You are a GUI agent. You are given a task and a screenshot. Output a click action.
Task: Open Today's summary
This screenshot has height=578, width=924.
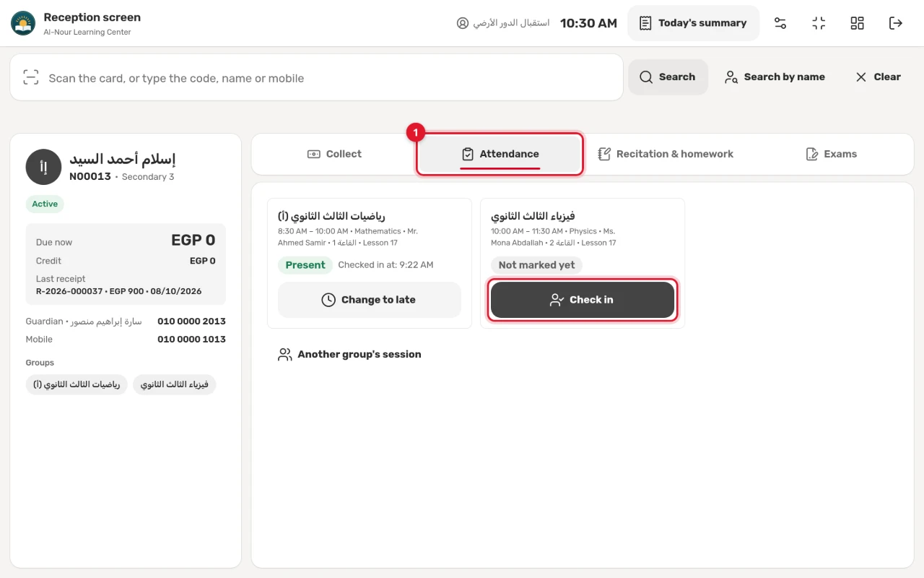click(x=693, y=23)
